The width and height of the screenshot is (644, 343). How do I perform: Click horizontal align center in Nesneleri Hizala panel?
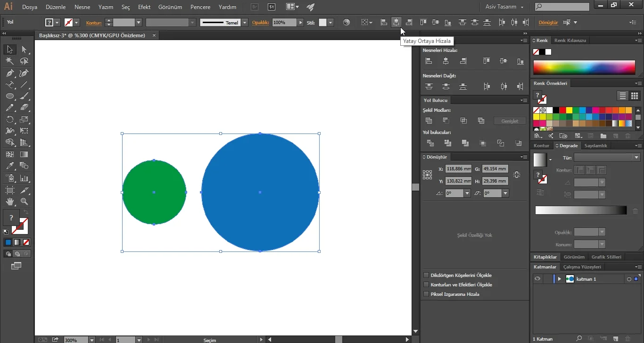coord(446,61)
